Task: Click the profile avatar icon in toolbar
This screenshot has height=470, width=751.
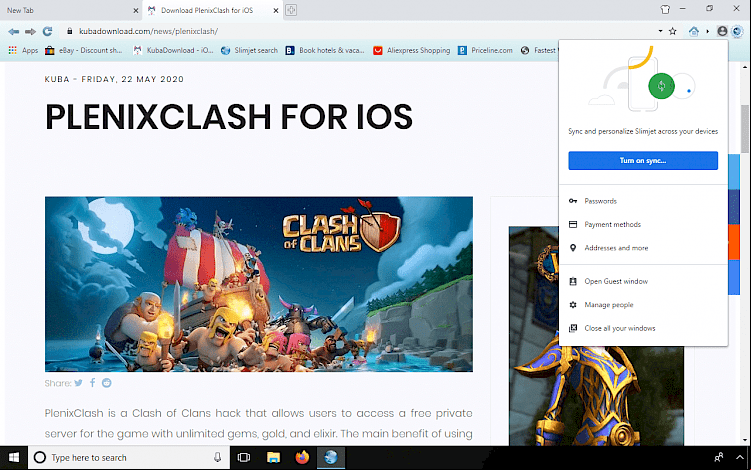Action: click(x=722, y=31)
